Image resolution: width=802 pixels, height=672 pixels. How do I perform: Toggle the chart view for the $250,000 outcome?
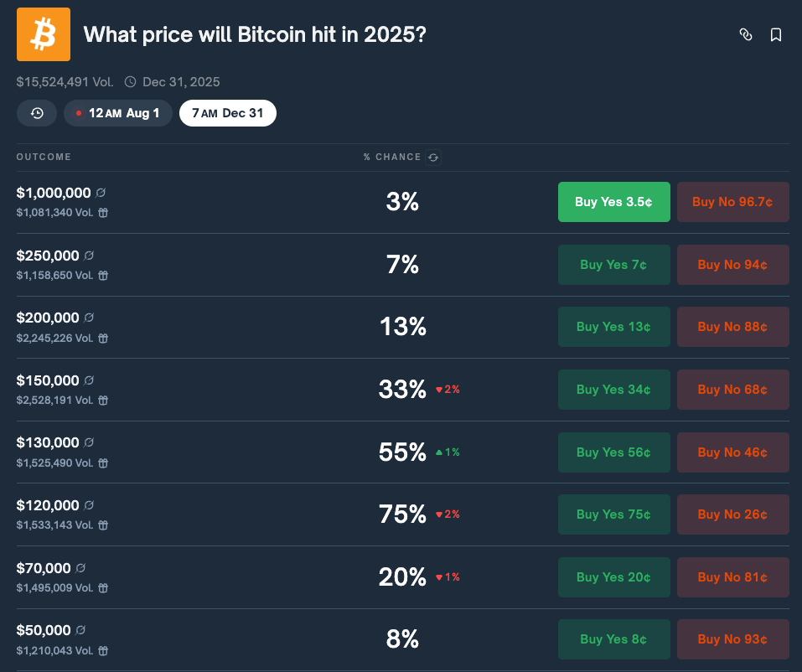coord(90,255)
